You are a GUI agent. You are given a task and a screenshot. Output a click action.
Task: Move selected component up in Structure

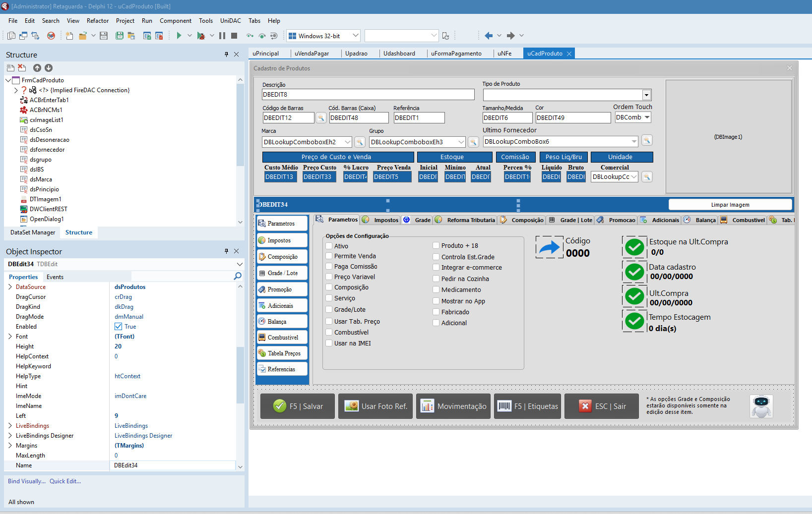coord(37,68)
